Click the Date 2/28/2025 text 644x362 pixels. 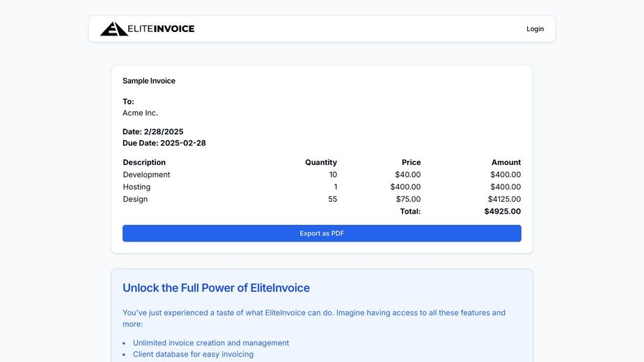tap(153, 132)
